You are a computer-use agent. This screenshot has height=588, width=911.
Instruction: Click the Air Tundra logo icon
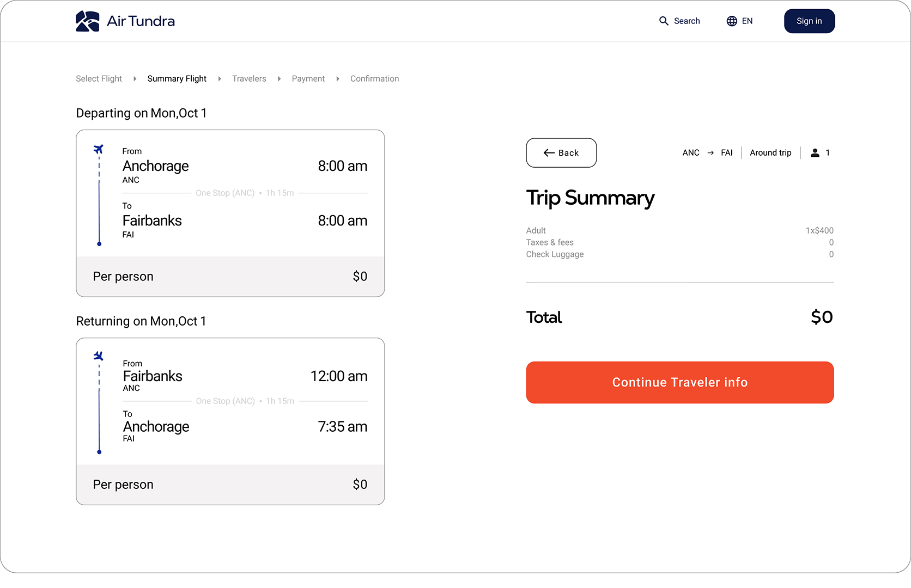[87, 21]
